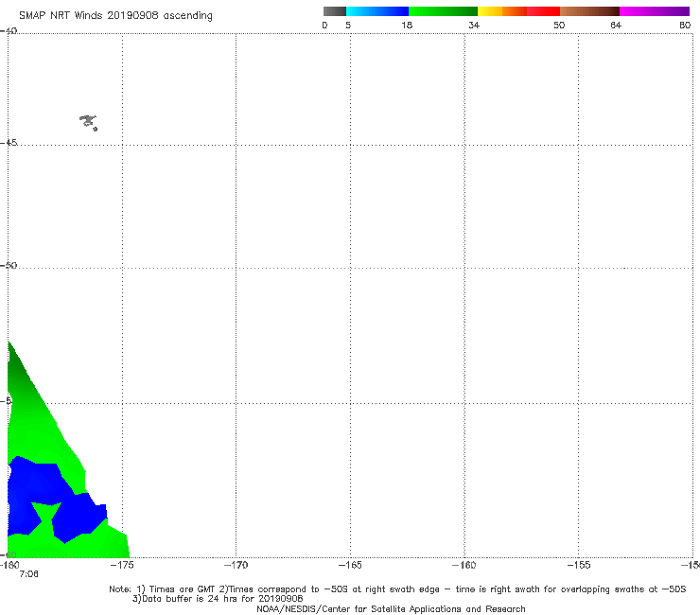Click the longitude label '-165'
This screenshot has width=700, height=615.
(x=350, y=565)
